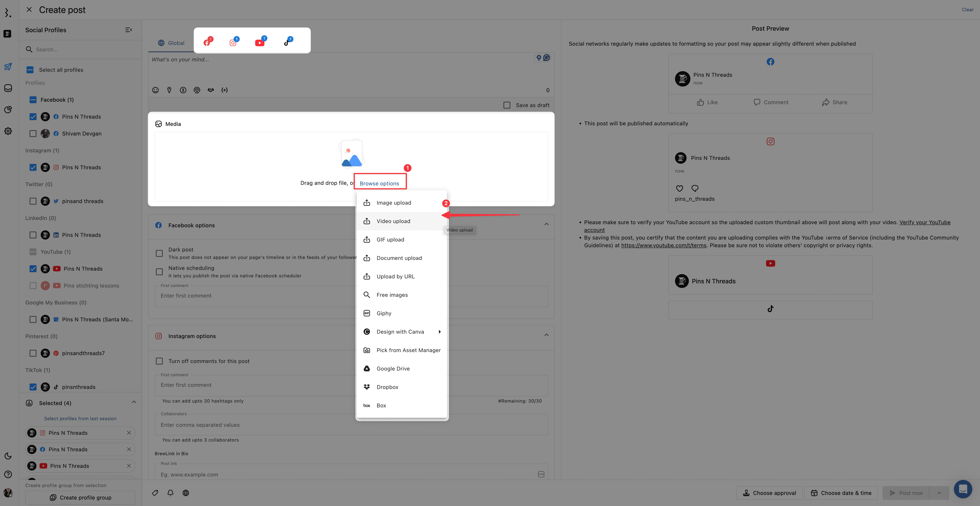Select Free images option
The width and height of the screenshot is (980, 506).
point(402,295)
